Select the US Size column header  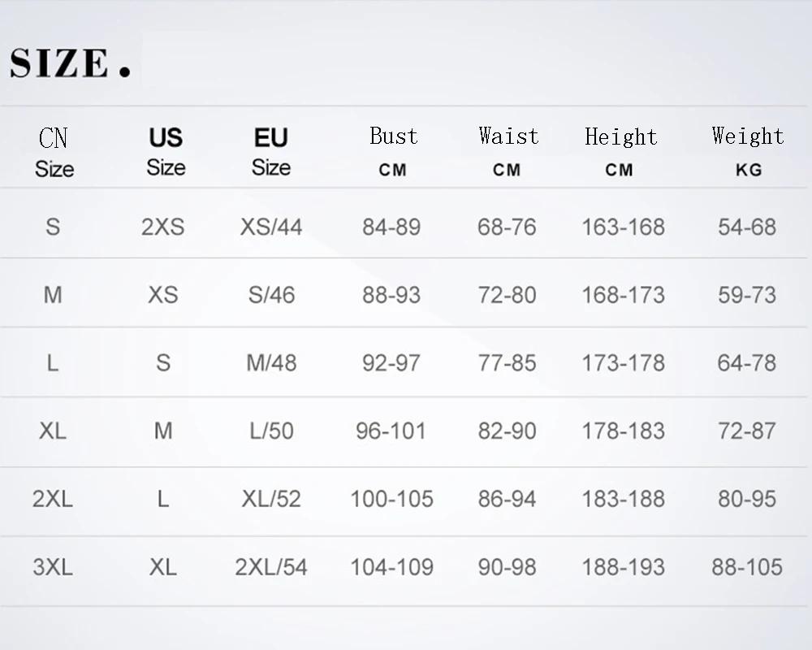tap(166, 151)
